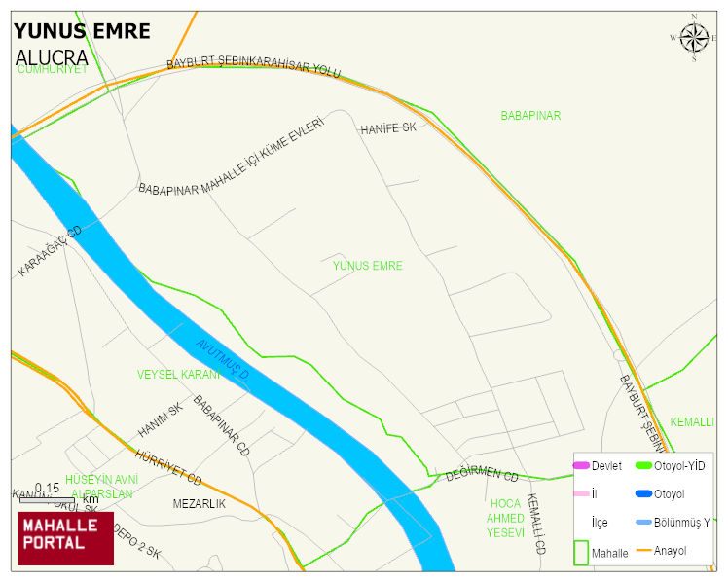Select the İl pink legend swatch

[581, 493]
